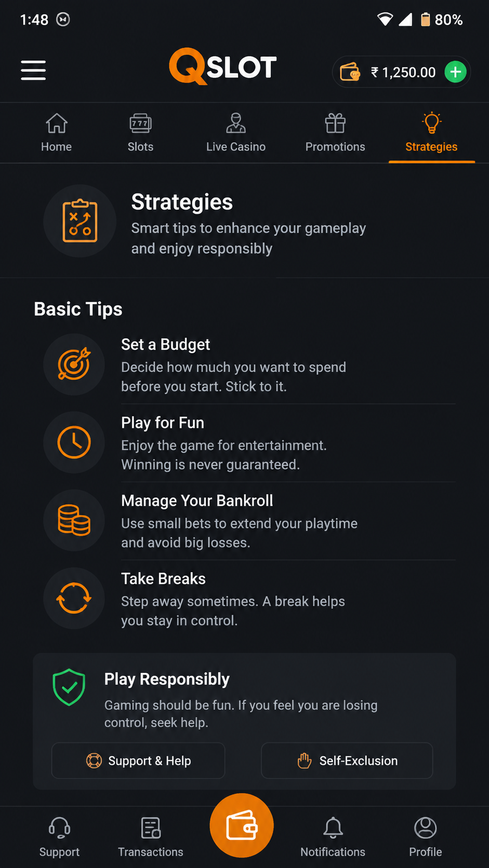Tap the green add funds plus icon
489x868 pixels.
coord(456,72)
